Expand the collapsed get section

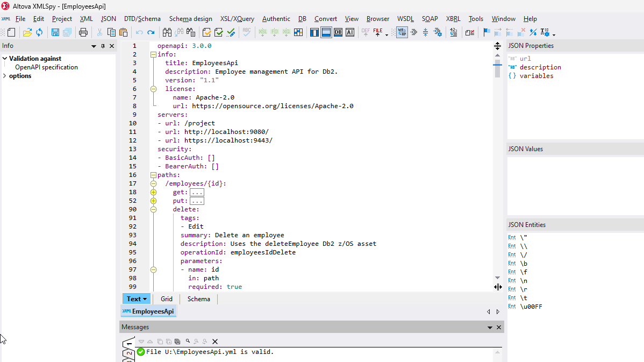click(x=153, y=192)
